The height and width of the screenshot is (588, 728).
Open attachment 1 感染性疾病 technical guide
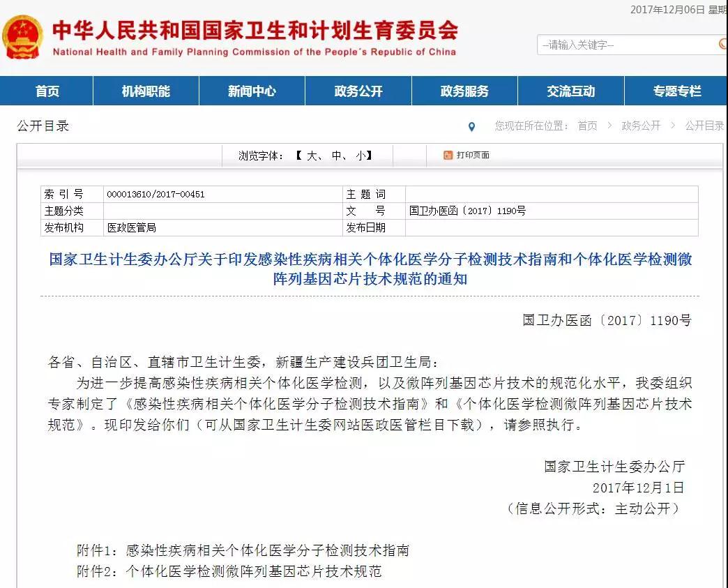(x=267, y=550)
